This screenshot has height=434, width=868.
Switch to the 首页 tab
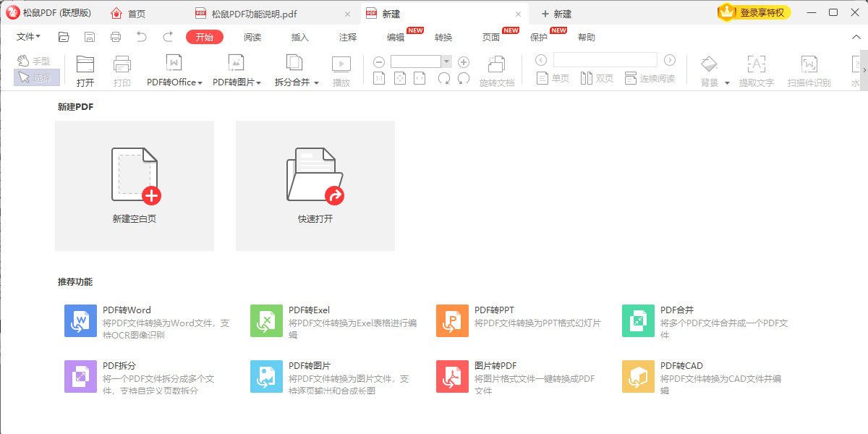[x=128, y=13]
